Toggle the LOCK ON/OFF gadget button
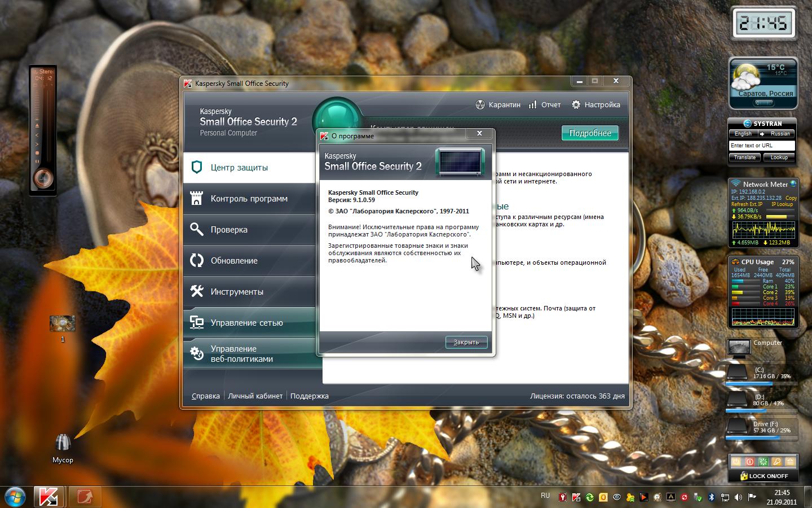812x508 pixels. click(764, 476)
